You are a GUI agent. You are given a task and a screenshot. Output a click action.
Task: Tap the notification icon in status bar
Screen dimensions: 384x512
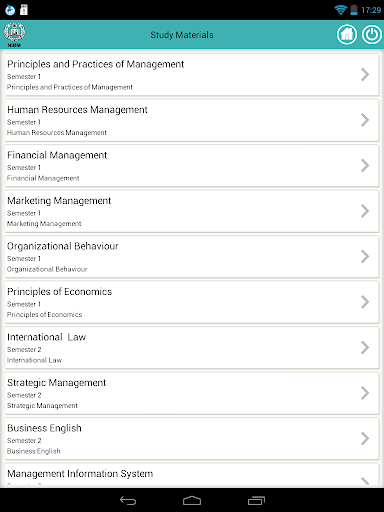pos(10,10)
